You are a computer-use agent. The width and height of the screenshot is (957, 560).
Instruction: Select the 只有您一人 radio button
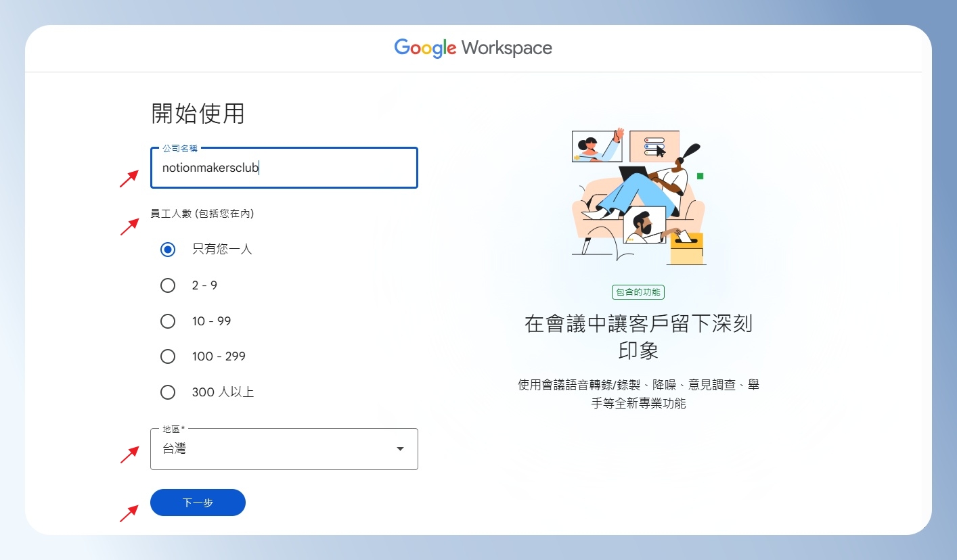click(x=168, y=250)
